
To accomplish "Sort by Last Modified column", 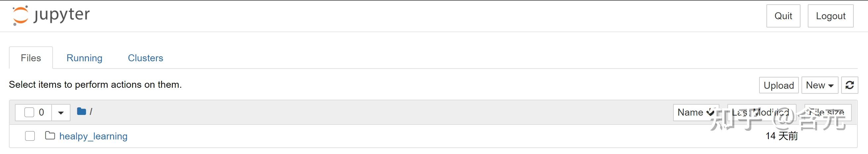I will click(x=761, y=112).
